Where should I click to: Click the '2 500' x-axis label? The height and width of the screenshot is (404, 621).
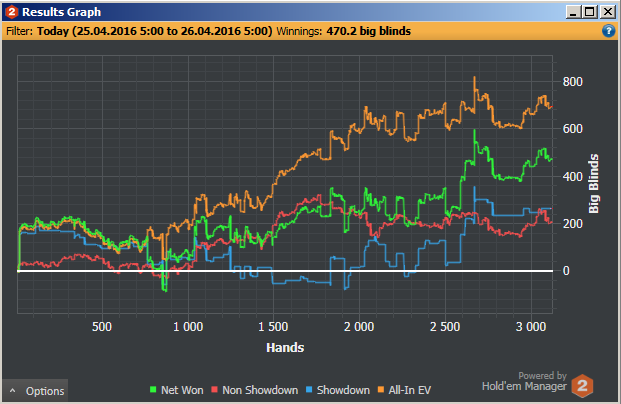445,327
